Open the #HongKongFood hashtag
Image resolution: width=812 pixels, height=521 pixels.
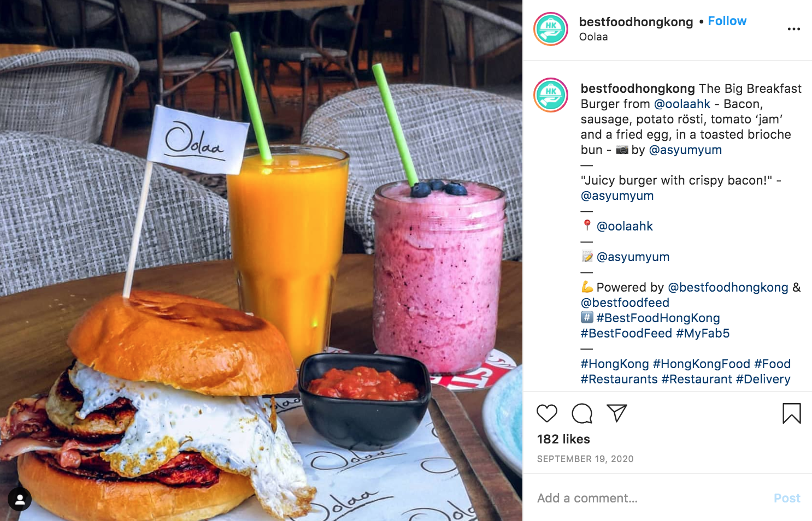point(702,364)
